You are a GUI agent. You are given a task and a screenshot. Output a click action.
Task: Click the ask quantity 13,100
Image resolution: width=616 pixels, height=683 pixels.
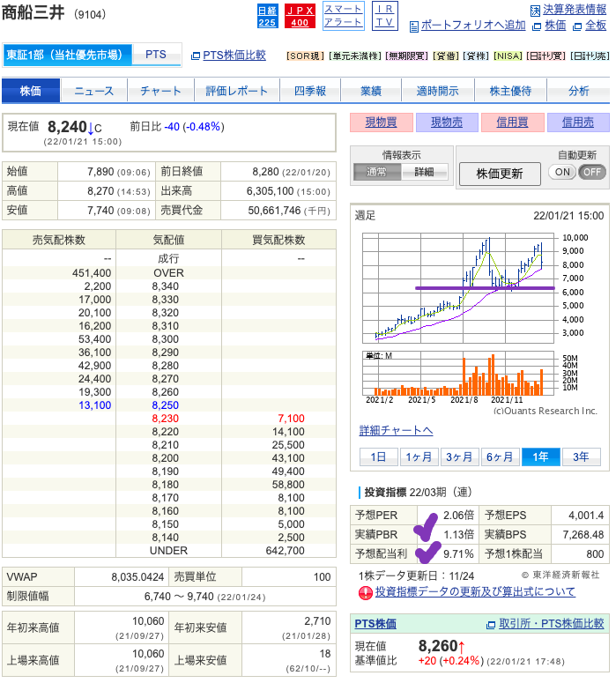point(95,405)
